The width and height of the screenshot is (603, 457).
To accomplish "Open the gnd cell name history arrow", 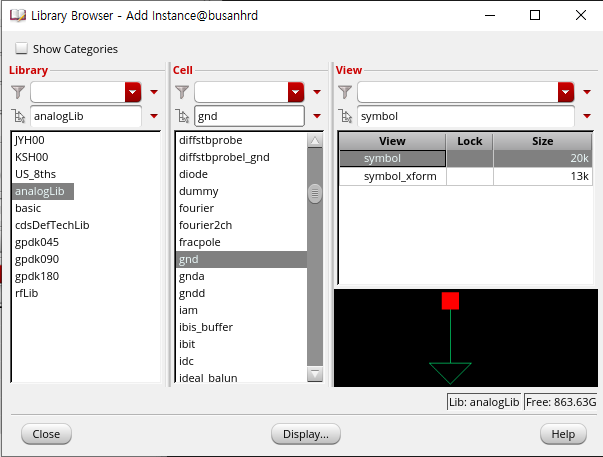I will (x=317, y=116).
